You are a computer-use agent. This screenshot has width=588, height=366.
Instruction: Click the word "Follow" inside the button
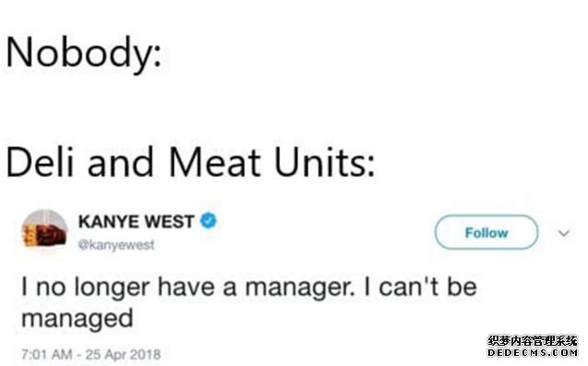[486, 232]
